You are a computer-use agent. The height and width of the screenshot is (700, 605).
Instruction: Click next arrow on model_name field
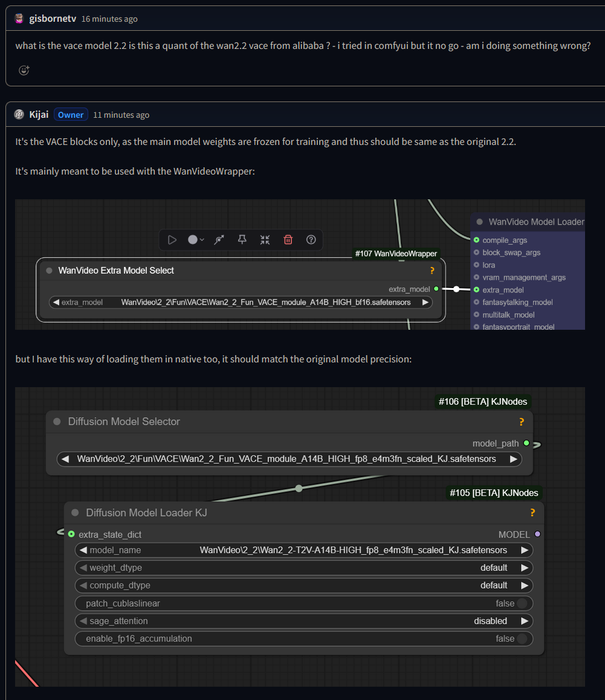[x=525, y=550]
